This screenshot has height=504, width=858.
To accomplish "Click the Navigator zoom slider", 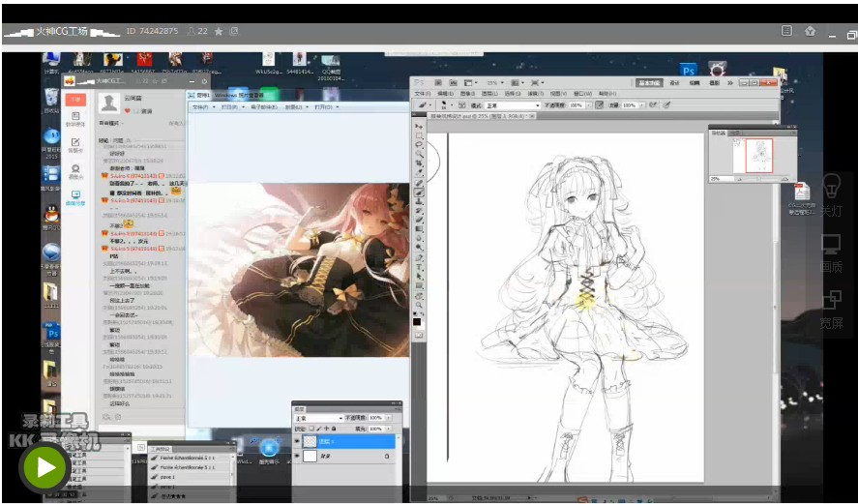I will (x=761, y=179).
